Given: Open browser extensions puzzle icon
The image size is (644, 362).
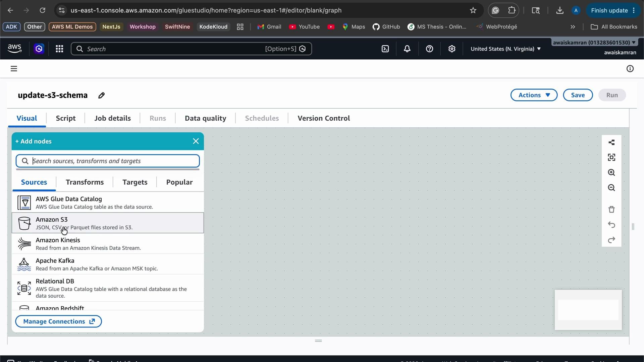Looking at the screenshot, I should tap(512, 10).
